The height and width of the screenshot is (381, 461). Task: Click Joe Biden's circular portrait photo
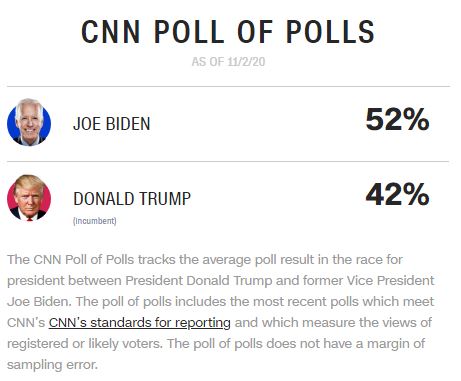29,122
